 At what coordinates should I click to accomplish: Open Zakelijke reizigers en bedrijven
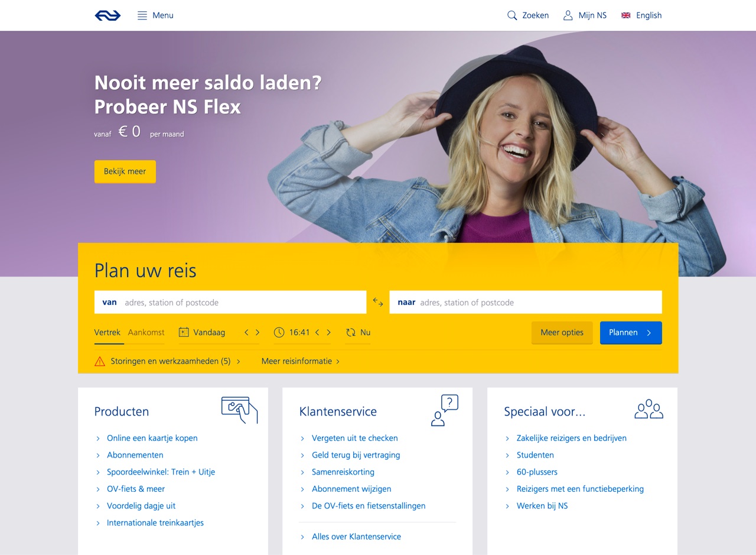572,438
